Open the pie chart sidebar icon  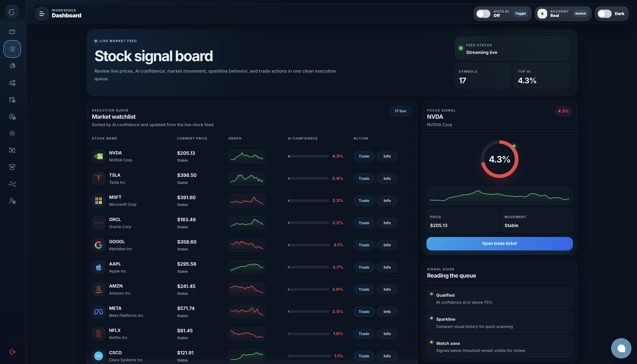point(12,66)
